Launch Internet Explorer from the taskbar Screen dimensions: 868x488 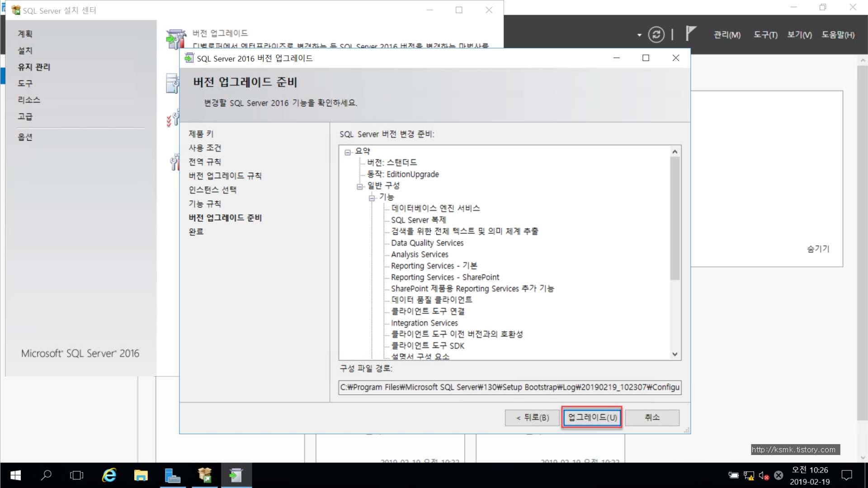(x=109, y=475)
